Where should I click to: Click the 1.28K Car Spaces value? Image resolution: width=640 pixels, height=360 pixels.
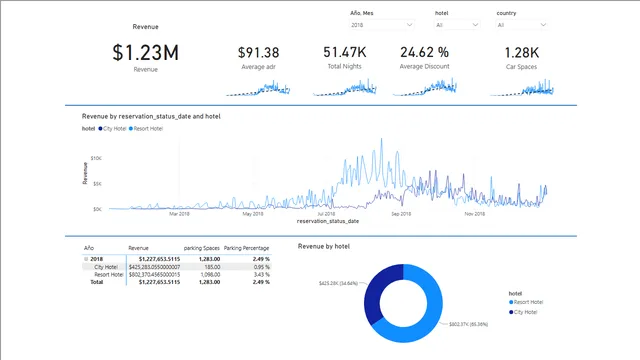point(522,53)
